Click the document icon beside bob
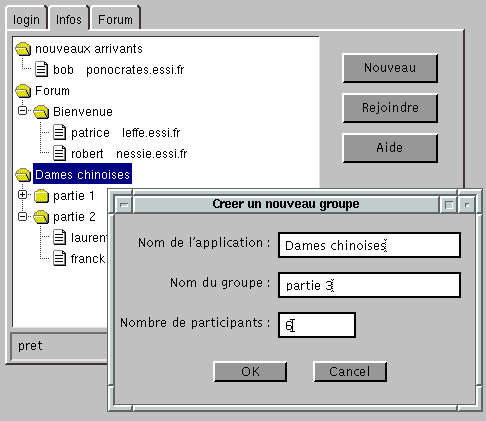 [x=42, y=70]
